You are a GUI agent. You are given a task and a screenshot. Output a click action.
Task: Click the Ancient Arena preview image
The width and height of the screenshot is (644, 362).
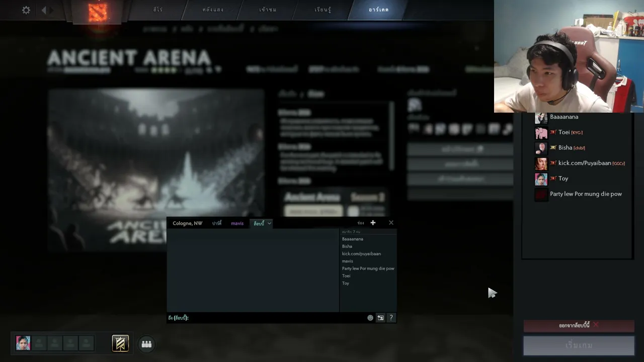pos(156,170)
